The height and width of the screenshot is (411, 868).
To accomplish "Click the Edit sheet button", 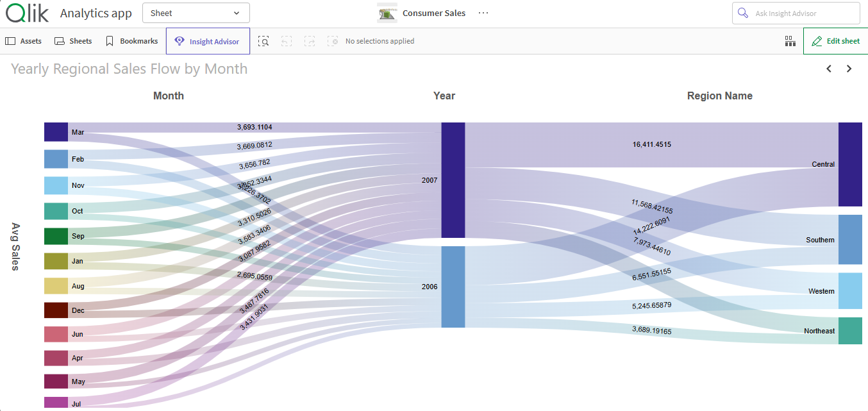I will pos(835,41).
